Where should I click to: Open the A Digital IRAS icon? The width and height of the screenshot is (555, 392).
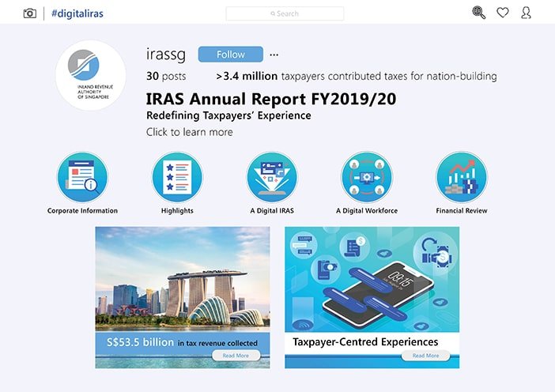point(272,177)
